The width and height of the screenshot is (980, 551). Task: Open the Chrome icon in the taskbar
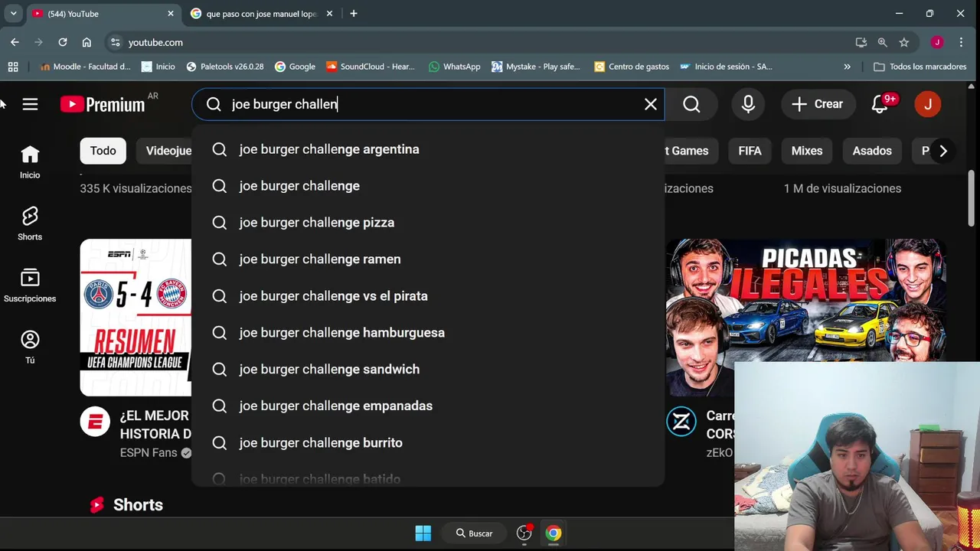pyautogui.click(x=554, y=533)
